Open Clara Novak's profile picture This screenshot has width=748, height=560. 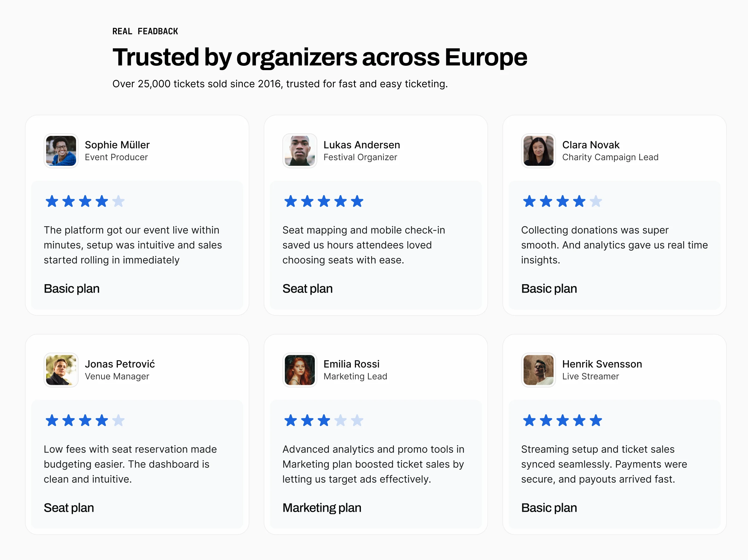[x=538, y=151]
